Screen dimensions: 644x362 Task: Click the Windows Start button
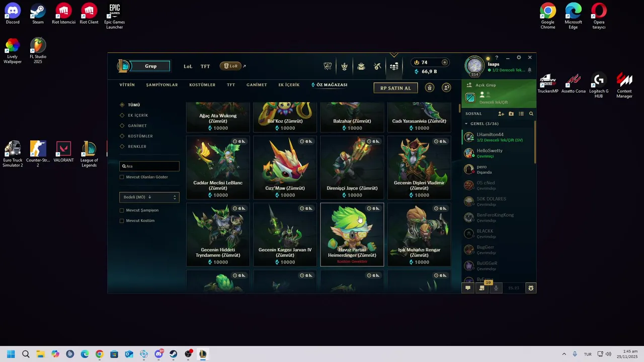coord(11,354)
